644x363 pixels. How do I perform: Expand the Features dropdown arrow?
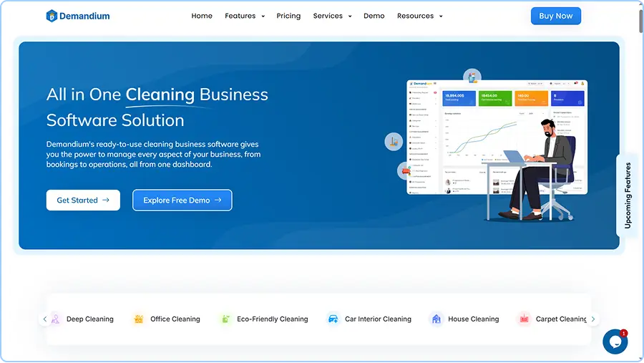[x=263, y=16]
